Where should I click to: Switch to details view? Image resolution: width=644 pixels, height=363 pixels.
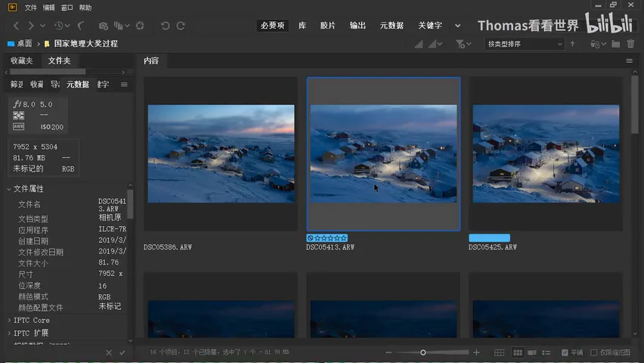532,352
